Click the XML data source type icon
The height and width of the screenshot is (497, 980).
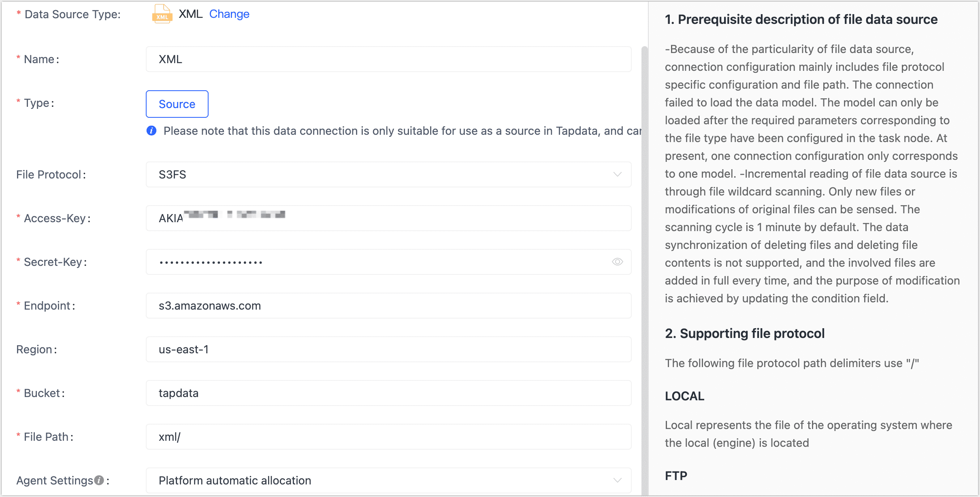tap(162, 14)
